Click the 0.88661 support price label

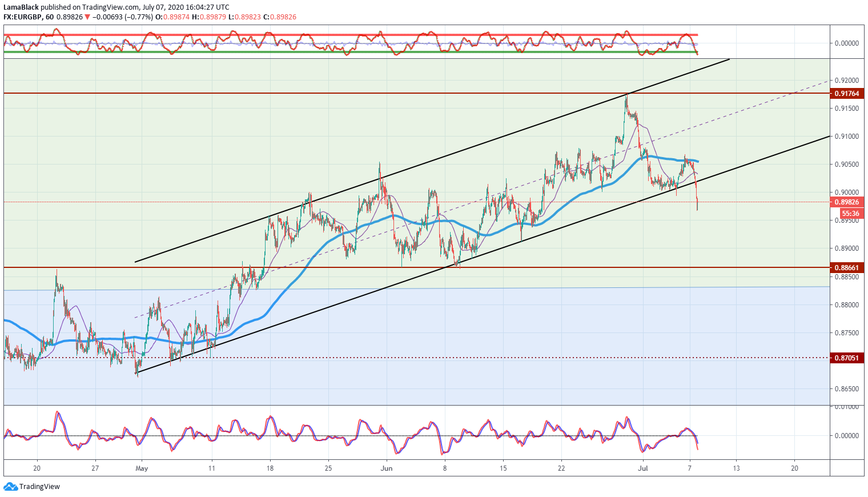pos(847,267)
